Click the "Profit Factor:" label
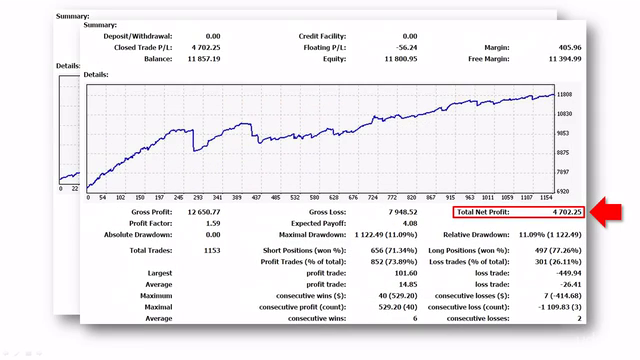This screenshot has width=640, height=360. point(151,224)
